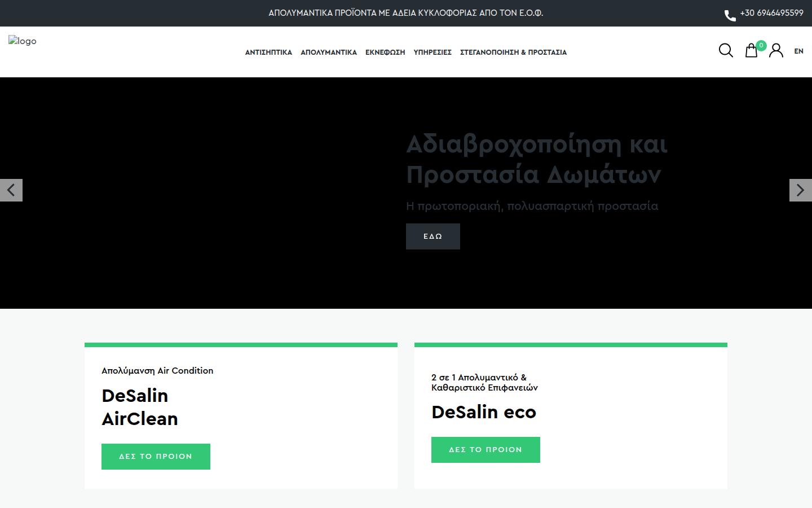Open the search magnifier icon
Viewport: 812px width, 508px height.
(x=726, y=50)
